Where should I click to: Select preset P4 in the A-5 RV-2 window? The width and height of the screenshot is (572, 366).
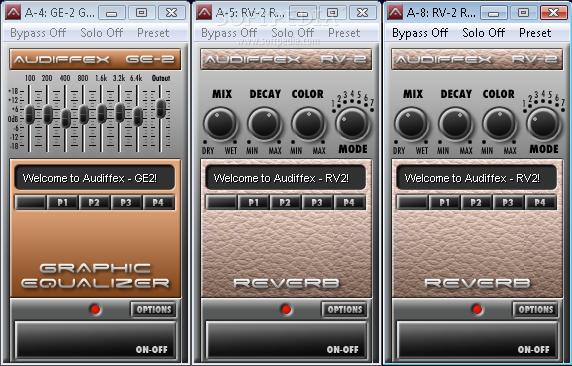tap(349, 203)
